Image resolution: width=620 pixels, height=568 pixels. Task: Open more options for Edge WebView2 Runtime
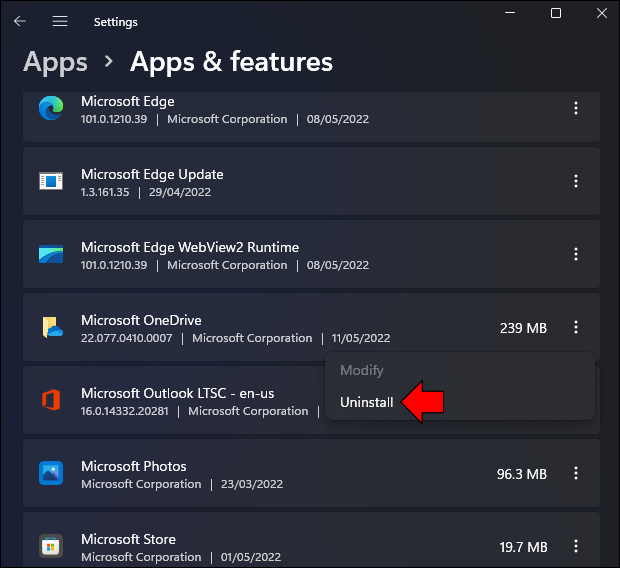point(576,254)
